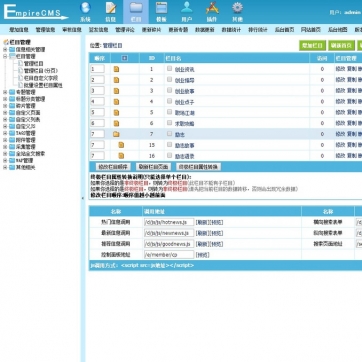This screenshot has width=362, height=362.
Task: Select 批量设置栏目属性 in the tree
Action: [x=43, y=85]
